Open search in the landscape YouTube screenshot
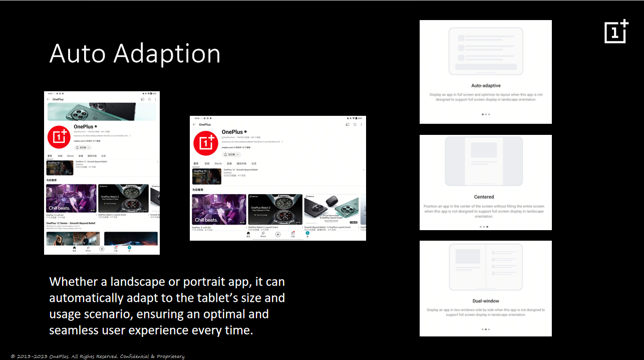This screenshot has height=360, width=644. [x=355, y=124]
